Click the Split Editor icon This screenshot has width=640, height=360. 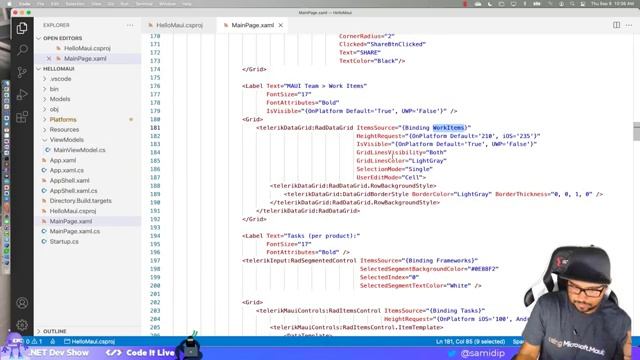pyautogui.click(x=616, y=25)
